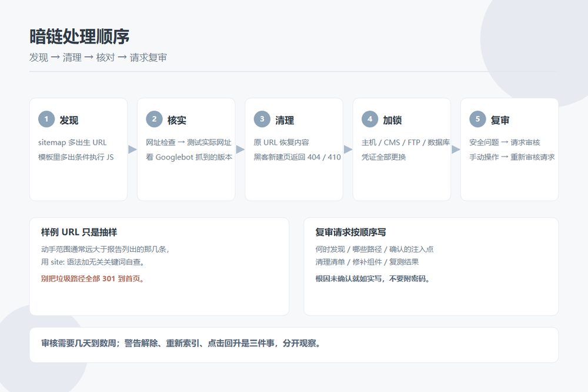The height and width of the screenshot is (392, 588).
Task: Click the step 4 number badge
Action: (370, 119)
